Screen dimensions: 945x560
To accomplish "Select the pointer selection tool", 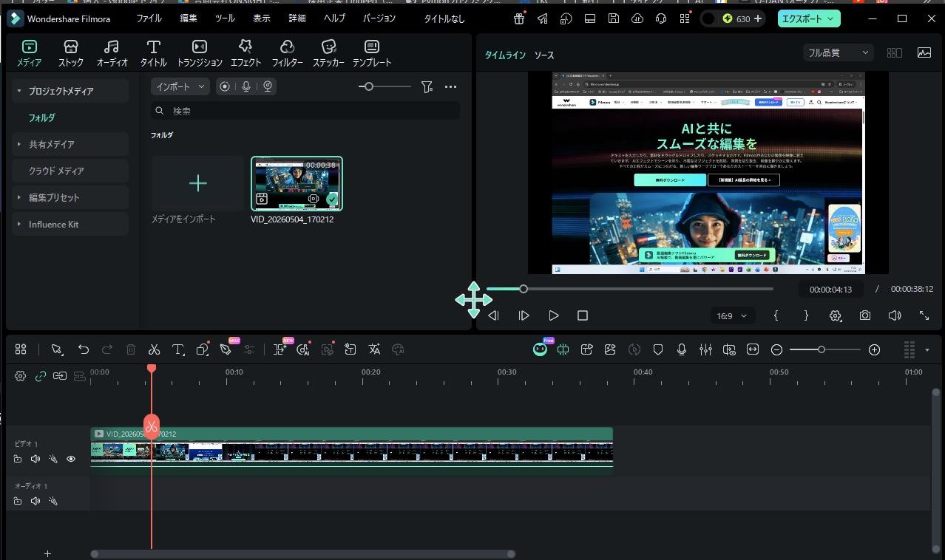I will click(x=57, y=349).
